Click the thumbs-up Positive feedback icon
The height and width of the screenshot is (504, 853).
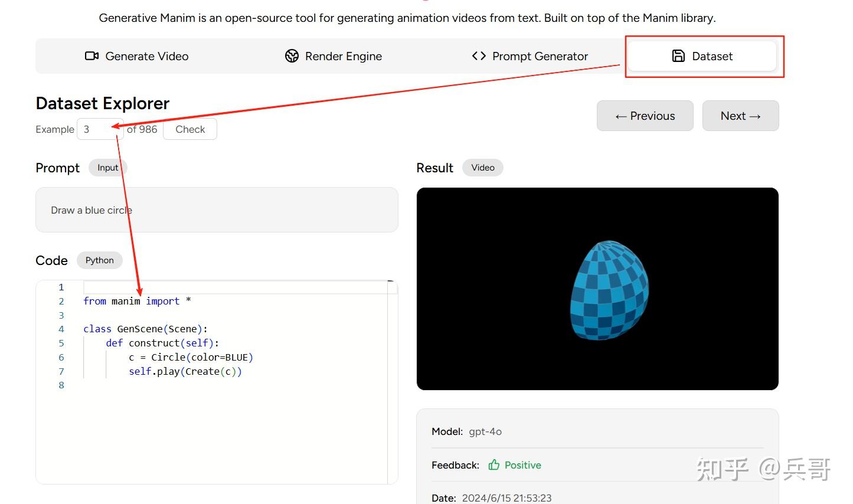tap(494, 465)
